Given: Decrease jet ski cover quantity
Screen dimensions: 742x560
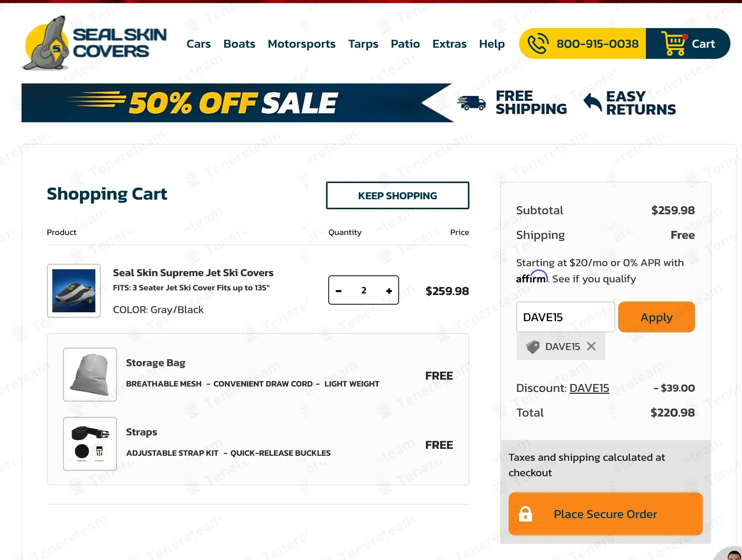Looking at the screenshot, I should click(339, 291).
